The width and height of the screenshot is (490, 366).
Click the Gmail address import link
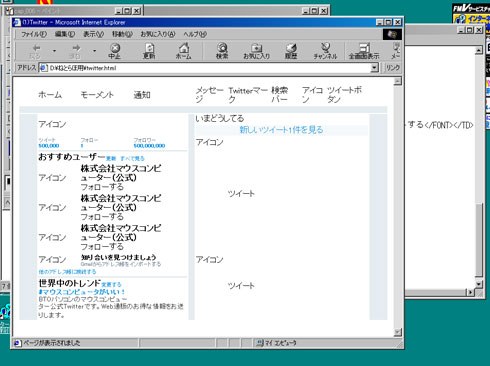[121, 264]
